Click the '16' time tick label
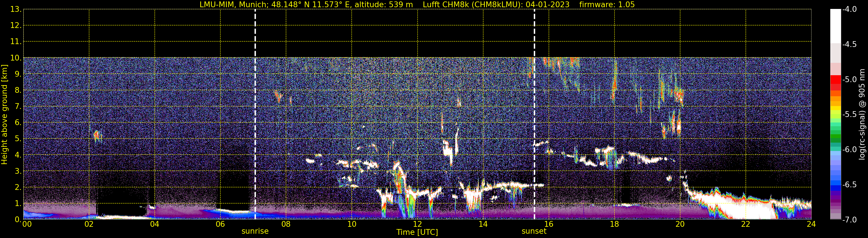Image resolution: width=868 pixels, height=238 pixels. pos(549,224)
